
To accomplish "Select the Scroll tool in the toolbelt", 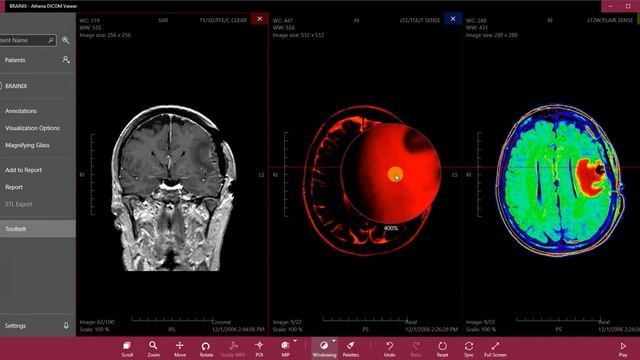I will pyautogui.click(x=127, y=349).
